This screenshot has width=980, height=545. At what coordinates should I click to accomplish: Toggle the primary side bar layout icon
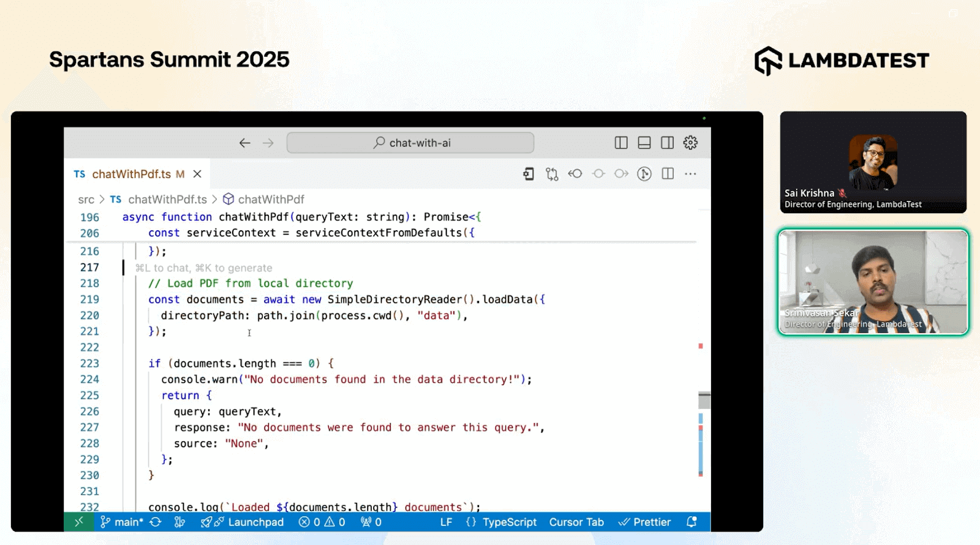click(621, 143)
